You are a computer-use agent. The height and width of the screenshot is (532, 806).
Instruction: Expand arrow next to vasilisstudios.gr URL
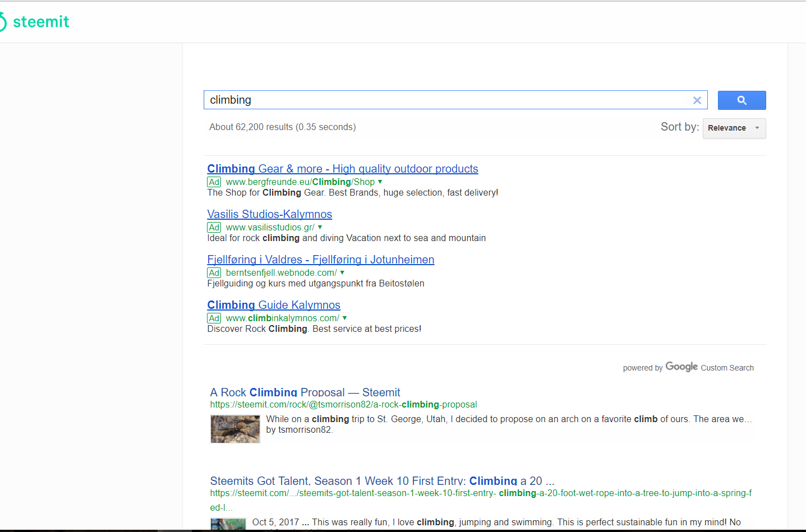320,227
